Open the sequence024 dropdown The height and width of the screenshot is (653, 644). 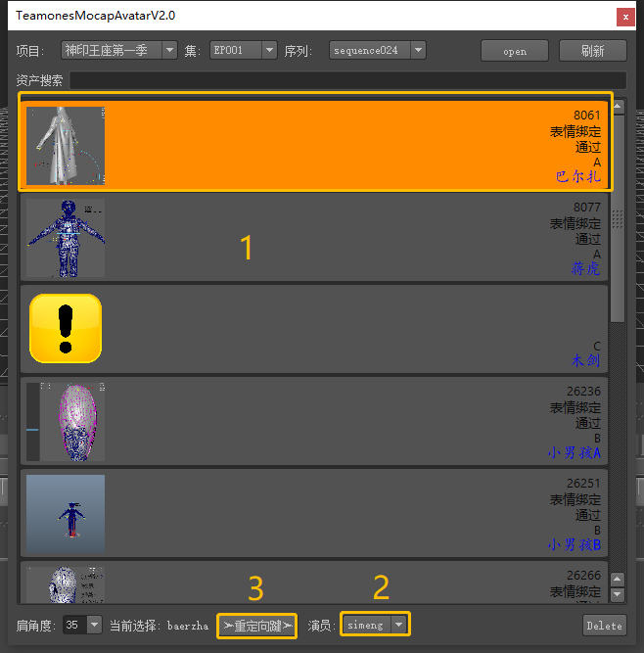point(378,50)
